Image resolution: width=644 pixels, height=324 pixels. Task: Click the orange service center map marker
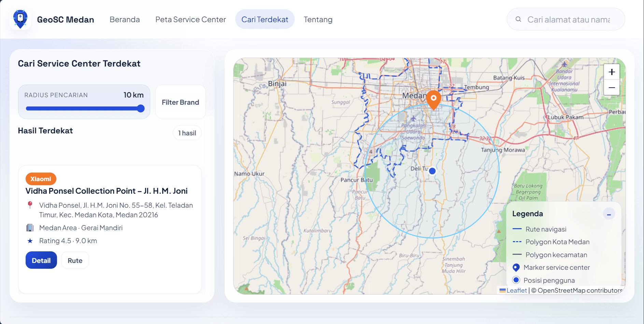(433, 100)
